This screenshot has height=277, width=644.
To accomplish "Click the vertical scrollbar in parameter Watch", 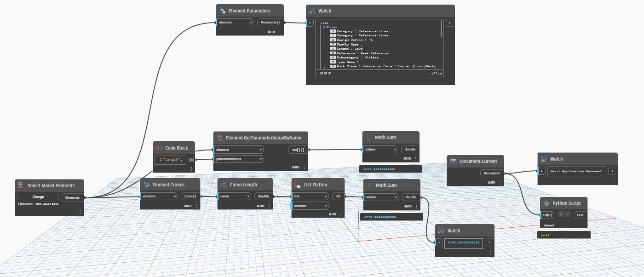I will coord(442,29).
